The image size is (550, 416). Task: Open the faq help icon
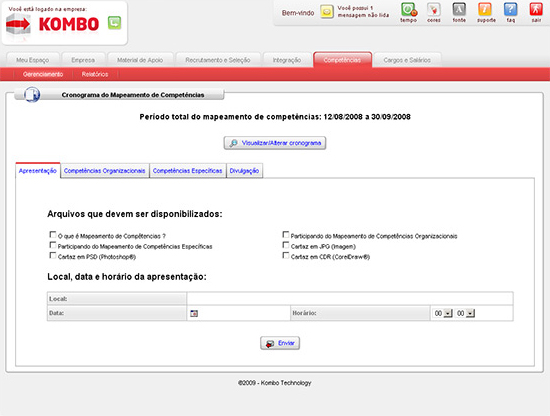(510, 9)
